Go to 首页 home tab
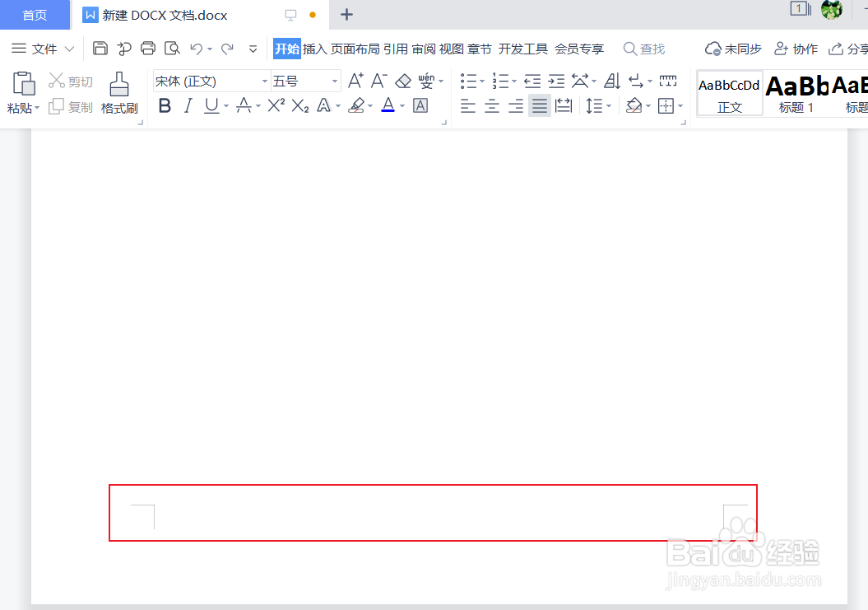 coord(35,15)
